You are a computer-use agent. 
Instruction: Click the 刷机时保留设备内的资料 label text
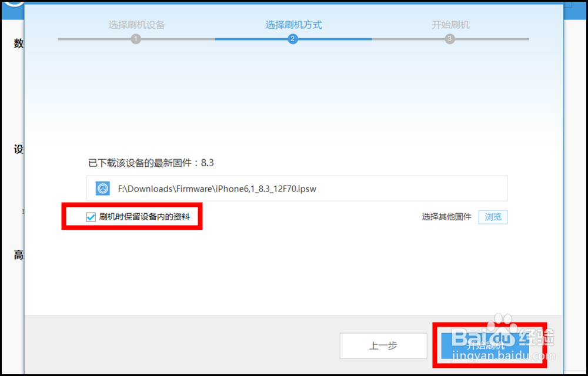pyautogui.click(x=145, y=217)
